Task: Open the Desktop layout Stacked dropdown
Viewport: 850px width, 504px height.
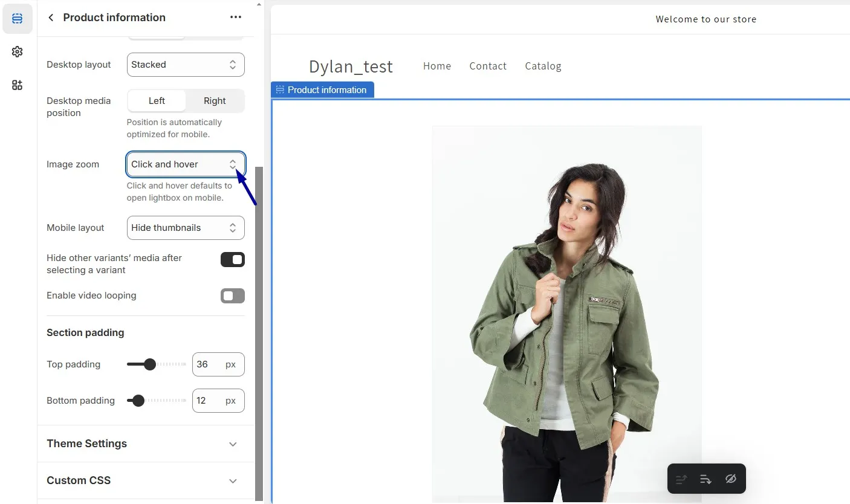Action: [x=186, y=65]
